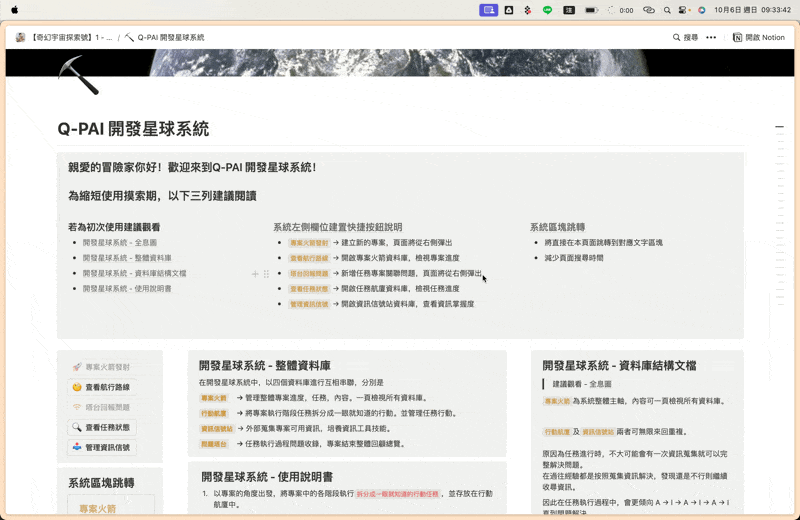Screen dimensions: 800x520
Task: Open link 開發星球系統 - 資料庫結構文檔
Action: click(x=135, y=274)
